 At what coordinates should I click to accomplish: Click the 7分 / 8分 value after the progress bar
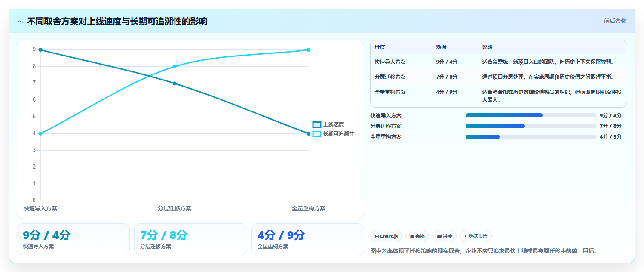[610, 126]
